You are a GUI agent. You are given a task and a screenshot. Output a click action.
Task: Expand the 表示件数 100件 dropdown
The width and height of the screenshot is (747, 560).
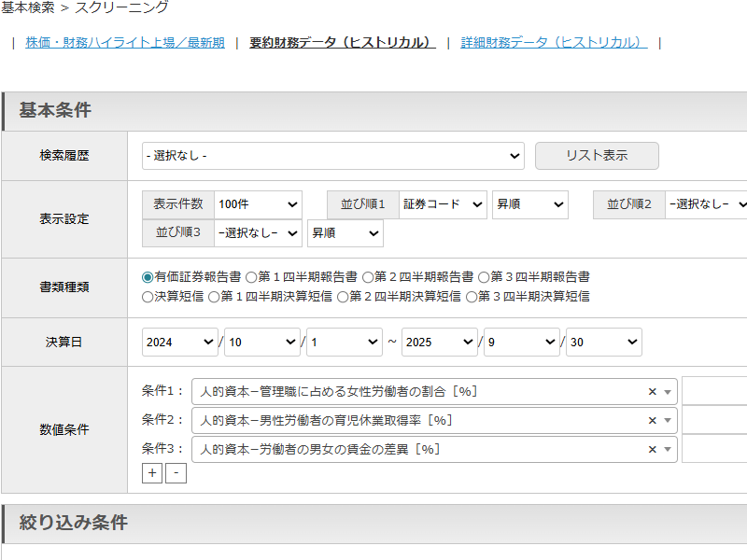click(258, 204)
